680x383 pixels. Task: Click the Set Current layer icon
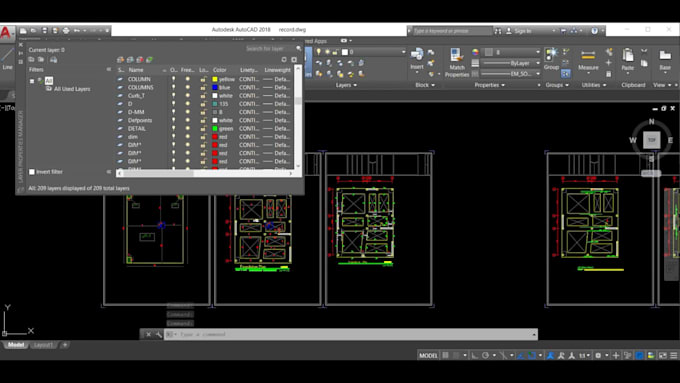tap(150, 59)
